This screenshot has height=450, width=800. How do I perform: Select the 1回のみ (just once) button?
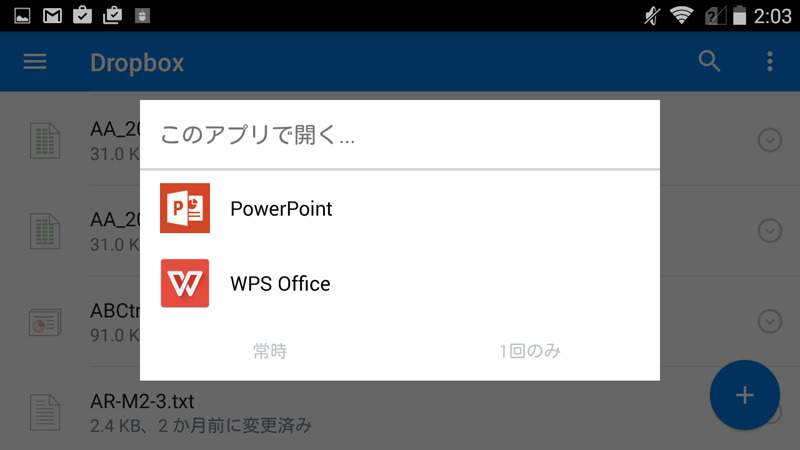[530, 351]
